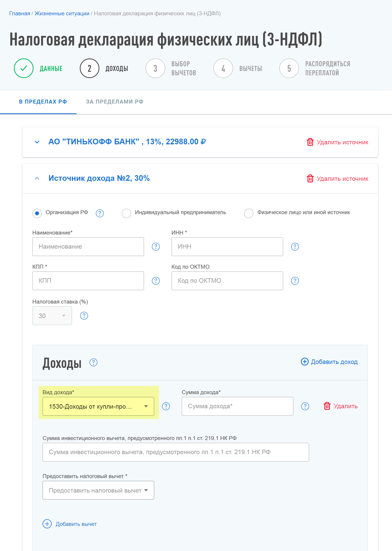Open help icon beside КПП field
Screen dimensions: 392x551
pyautogui.click(x=156, y=281)
